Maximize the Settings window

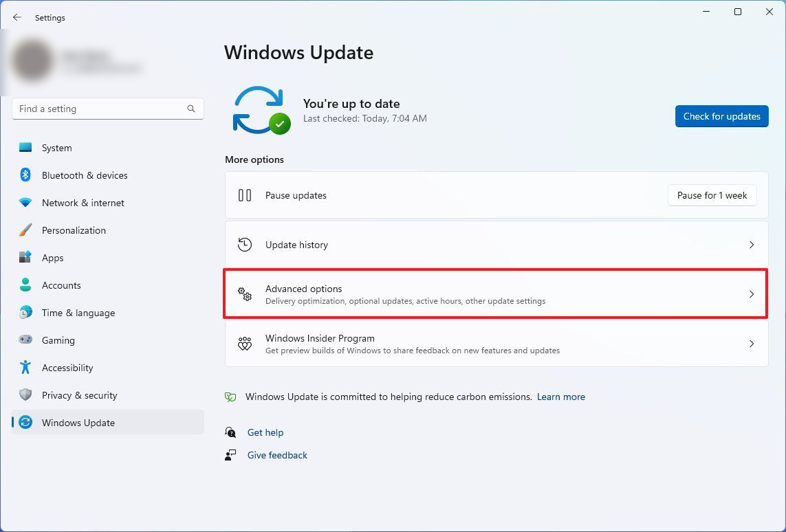click(738, 12)
